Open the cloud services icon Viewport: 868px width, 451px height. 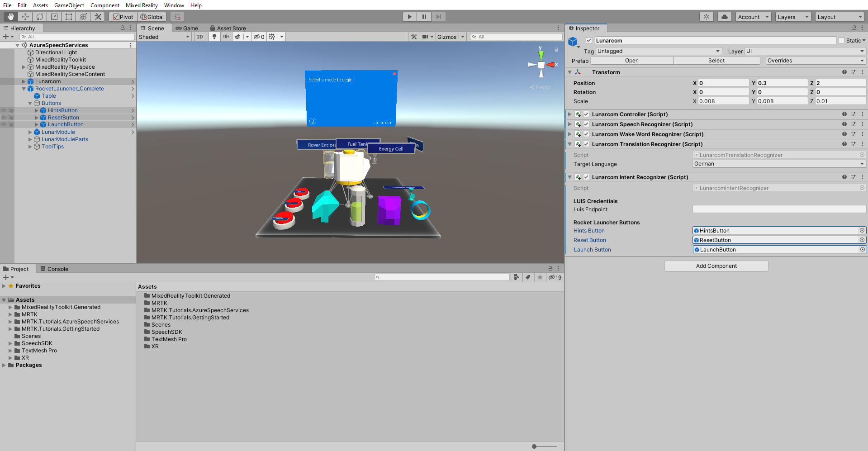(x=725, y=17)
